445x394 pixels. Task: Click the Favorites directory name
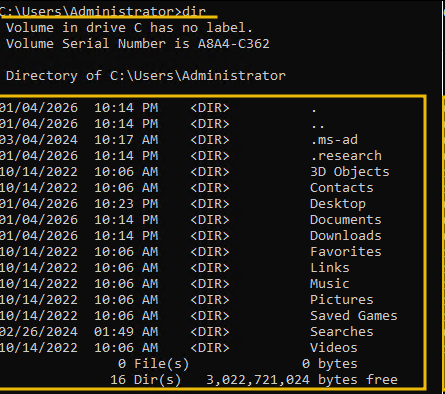(346, 252)
